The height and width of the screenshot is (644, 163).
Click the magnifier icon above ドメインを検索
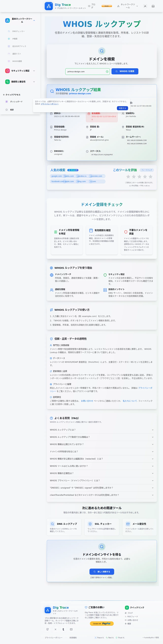102,51
